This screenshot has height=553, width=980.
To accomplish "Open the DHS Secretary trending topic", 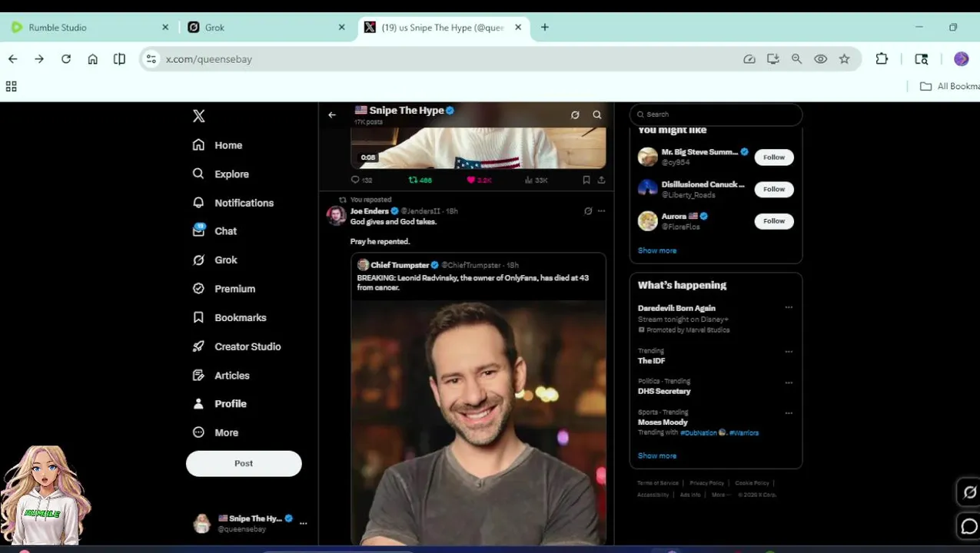I will point(664,391).
